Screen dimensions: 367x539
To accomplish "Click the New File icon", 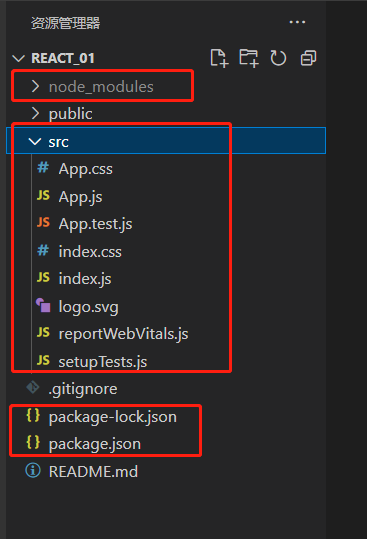I will 219,58.
